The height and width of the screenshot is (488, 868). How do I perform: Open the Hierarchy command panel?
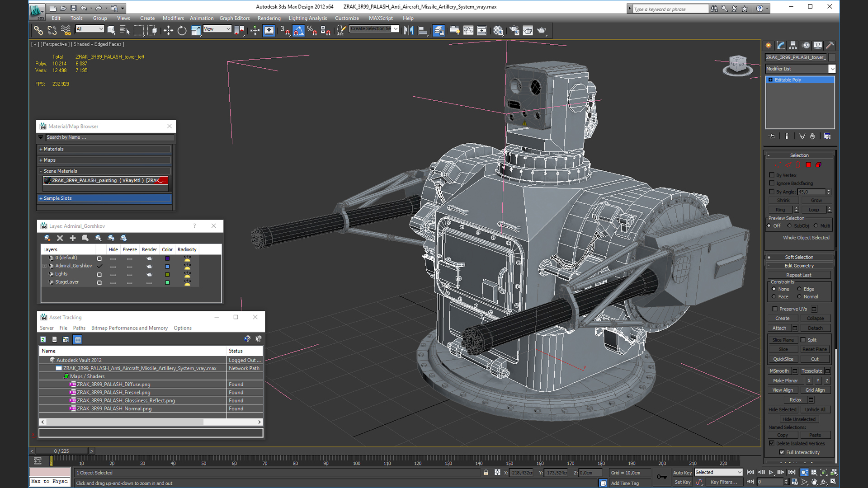coord(793,45)
